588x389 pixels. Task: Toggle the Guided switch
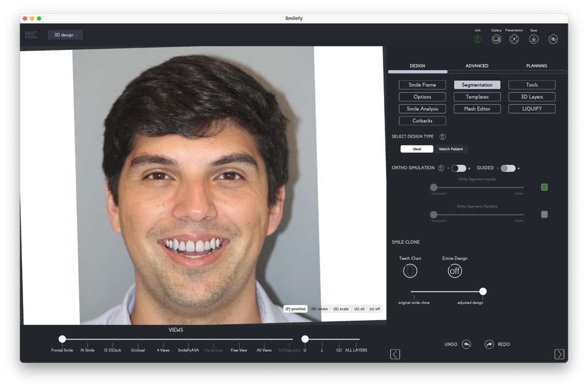coord(508,168)
